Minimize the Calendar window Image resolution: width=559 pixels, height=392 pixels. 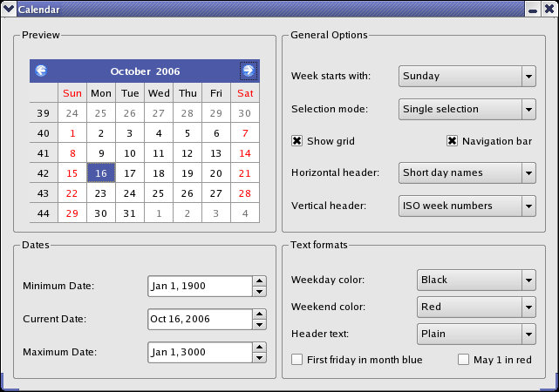click(531, 9)
